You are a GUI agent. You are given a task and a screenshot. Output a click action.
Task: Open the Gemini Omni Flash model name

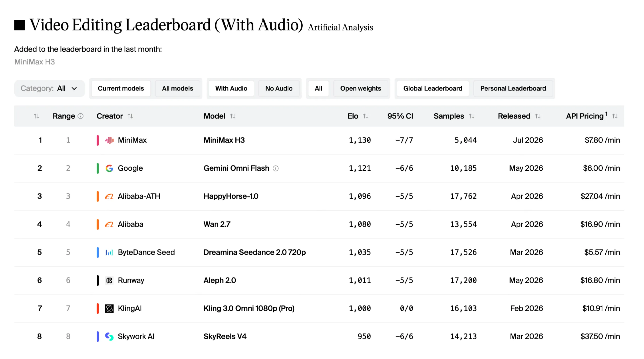236,168
